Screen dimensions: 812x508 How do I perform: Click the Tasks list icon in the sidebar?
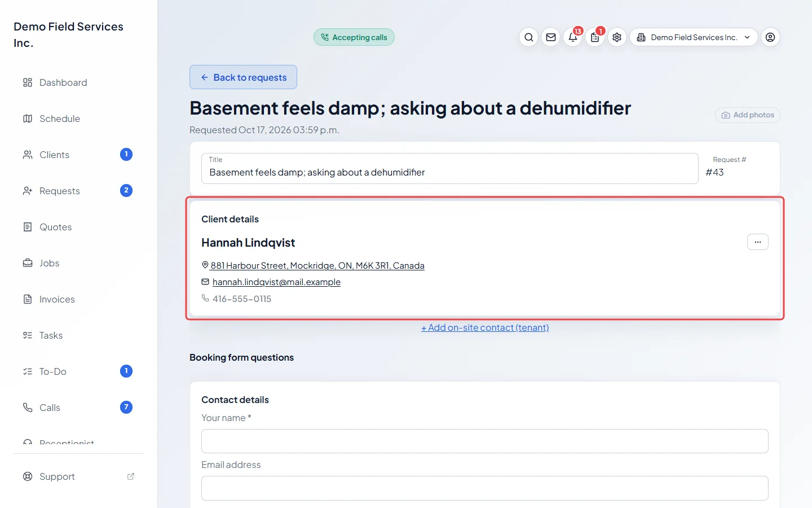click(28, 335)
